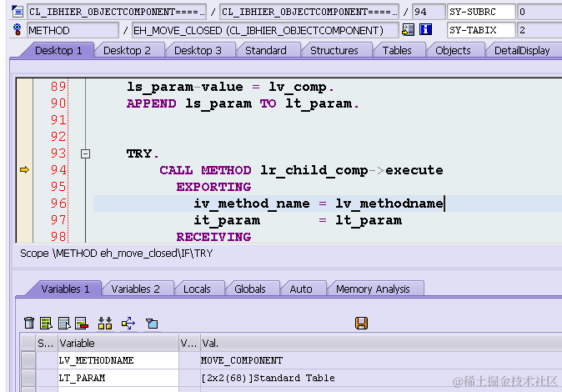
Task: Click the first CL_IBHIER_OBJECTCOMPONENT program field
Action: click(117, 12)
